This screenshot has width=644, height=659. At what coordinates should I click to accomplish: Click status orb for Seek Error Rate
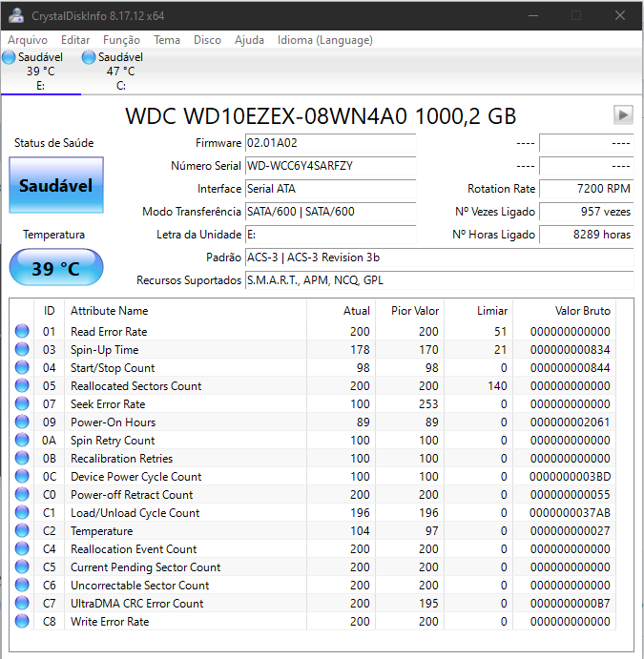(22, 403)
